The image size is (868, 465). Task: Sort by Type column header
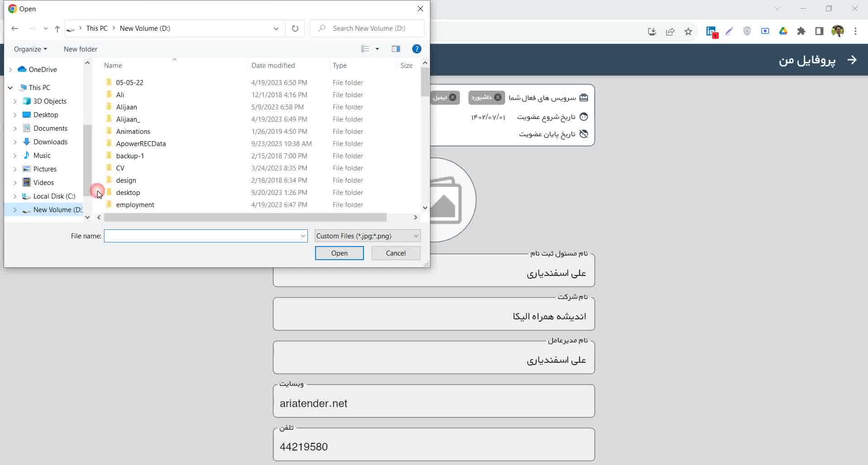coord(340,66)
